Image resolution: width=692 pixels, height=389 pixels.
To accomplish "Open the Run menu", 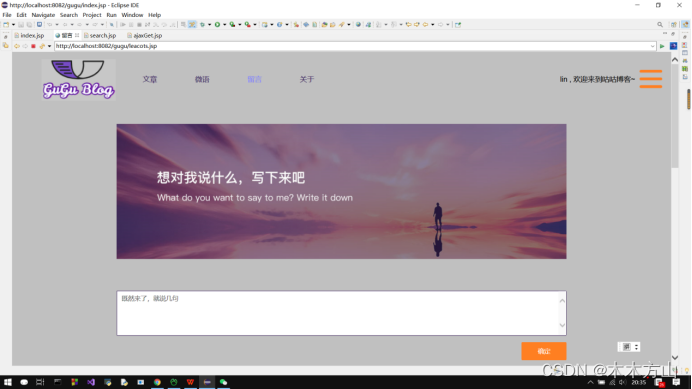I will pyautogui.click(x=112, y=15).
